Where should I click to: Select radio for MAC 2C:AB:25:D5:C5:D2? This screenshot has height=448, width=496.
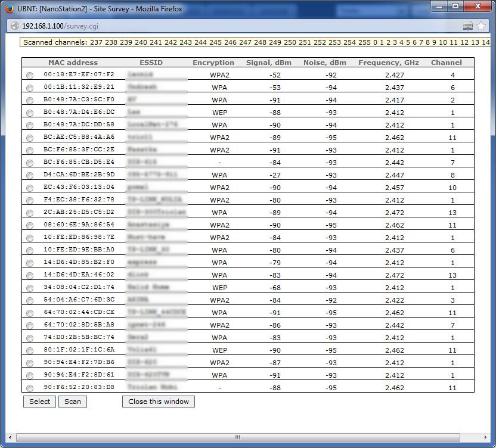click(30, 213)
